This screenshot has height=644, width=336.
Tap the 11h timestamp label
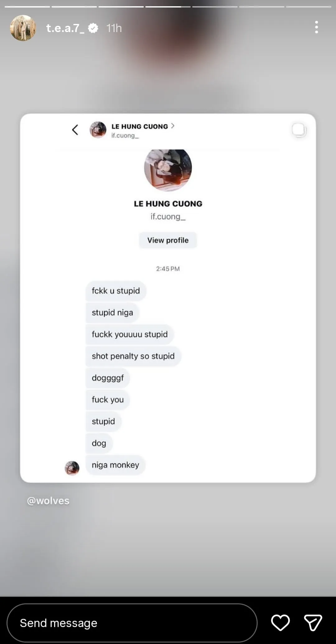pyautogui.click(x=113, y=28)
